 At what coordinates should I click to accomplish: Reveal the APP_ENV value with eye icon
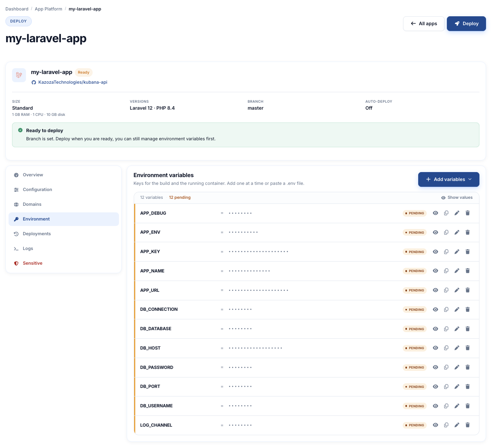[x=436, y=233]
